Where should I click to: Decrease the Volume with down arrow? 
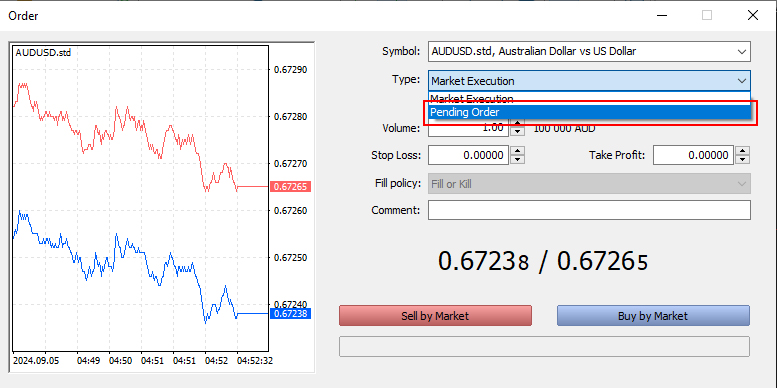click(x=517, y=132)
